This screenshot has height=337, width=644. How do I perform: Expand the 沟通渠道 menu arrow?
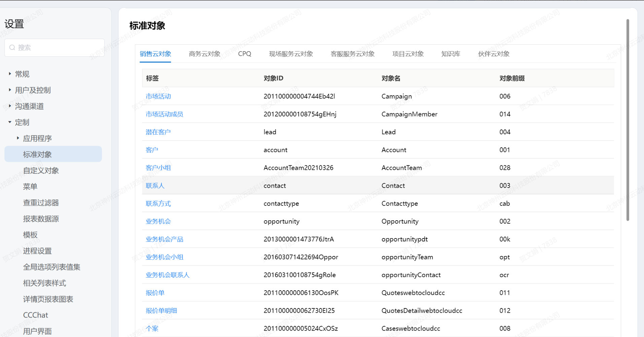pos(10,106)
